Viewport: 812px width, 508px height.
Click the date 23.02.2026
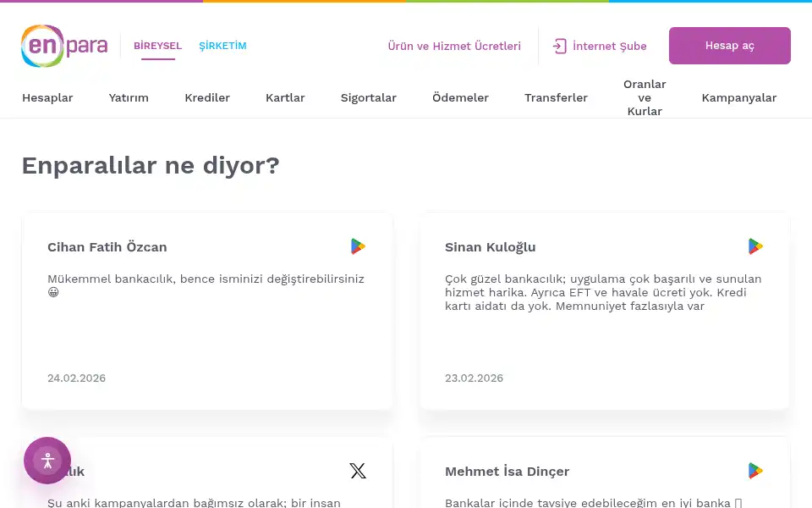coord(474,378)
